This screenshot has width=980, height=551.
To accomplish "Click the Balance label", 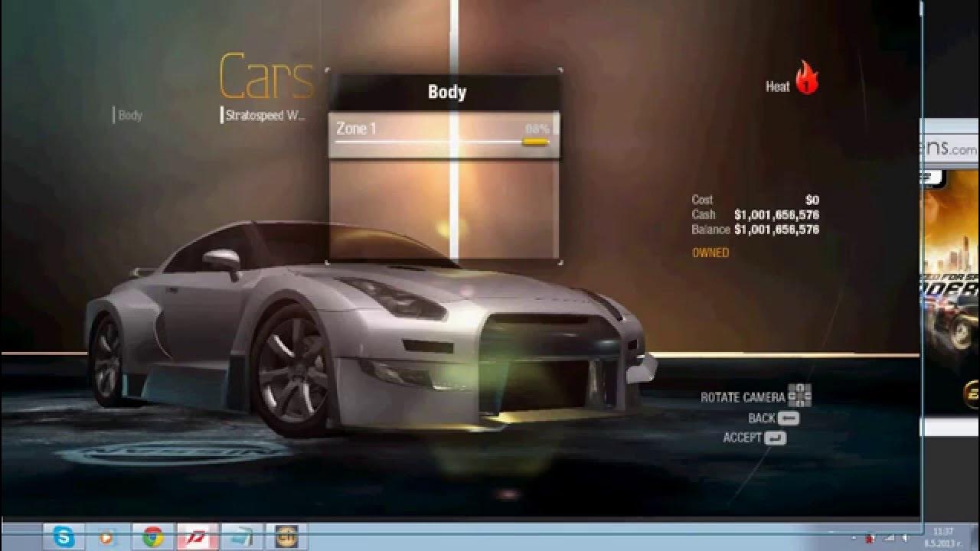I will click(710, 229).
